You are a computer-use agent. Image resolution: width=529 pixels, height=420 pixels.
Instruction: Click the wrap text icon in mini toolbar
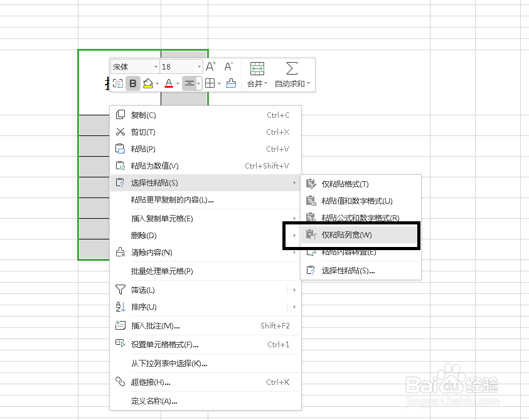click(117, 83)
